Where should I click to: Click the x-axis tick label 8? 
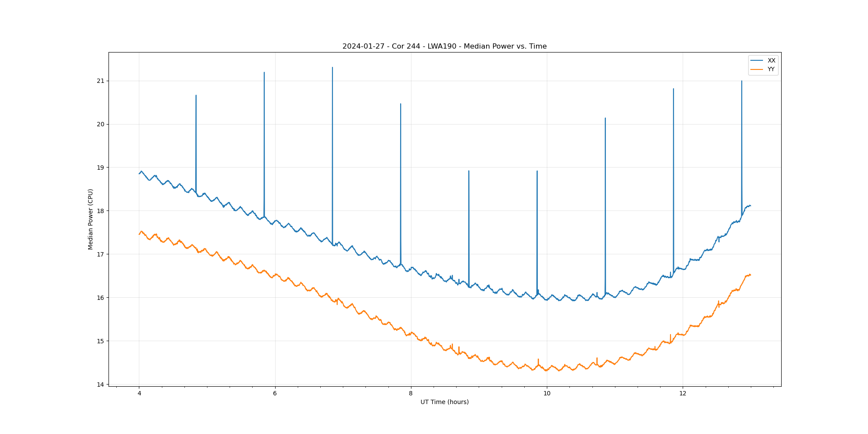(411, 394)
